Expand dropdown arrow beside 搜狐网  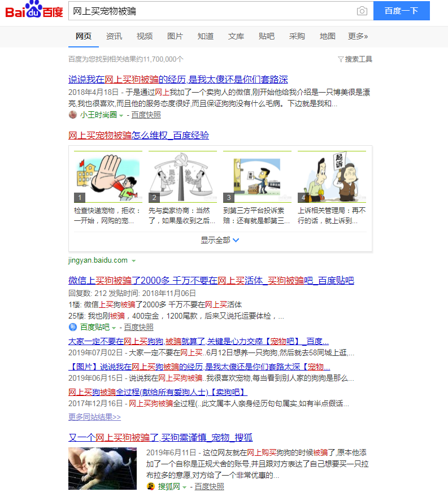185,487
